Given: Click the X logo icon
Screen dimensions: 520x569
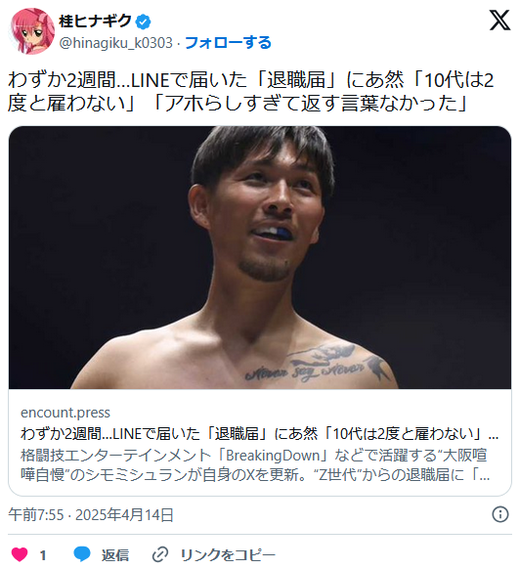Looking at the screenshot, I should (x=500, y=20).
